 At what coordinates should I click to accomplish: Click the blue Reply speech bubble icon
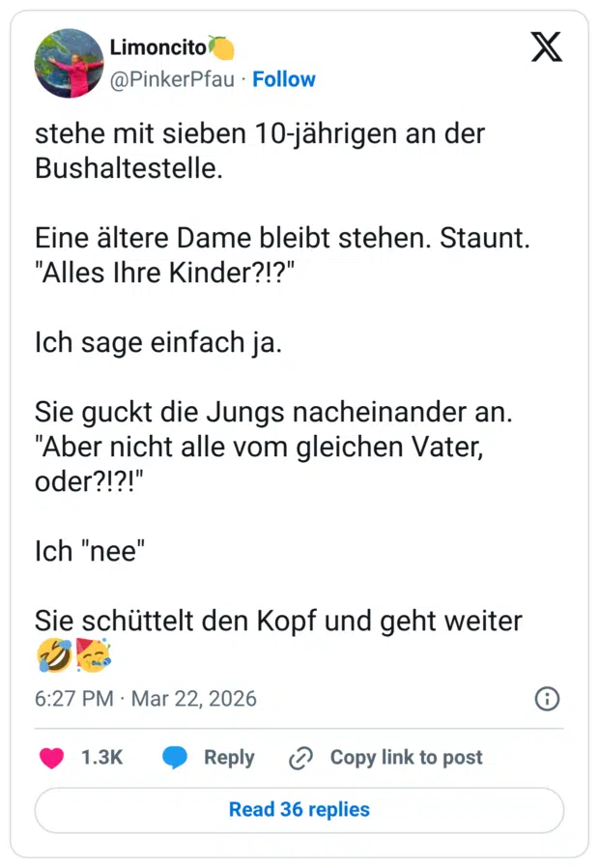[173, 758]
